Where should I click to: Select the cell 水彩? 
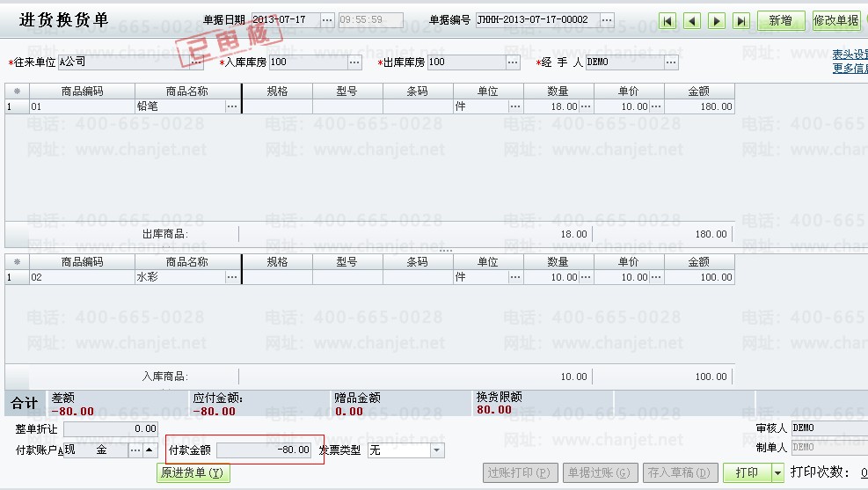coord(180,277)
